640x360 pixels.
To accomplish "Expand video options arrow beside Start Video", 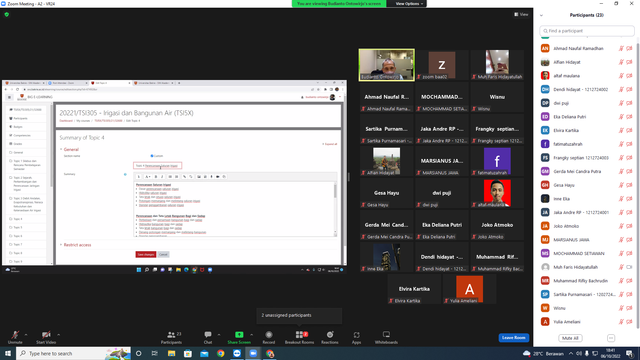I will (58, 335).
